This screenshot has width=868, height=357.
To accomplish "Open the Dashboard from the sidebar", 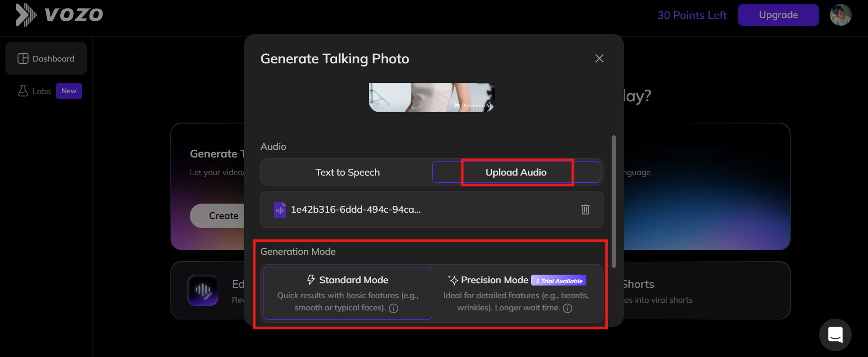I will pos(46,58).
